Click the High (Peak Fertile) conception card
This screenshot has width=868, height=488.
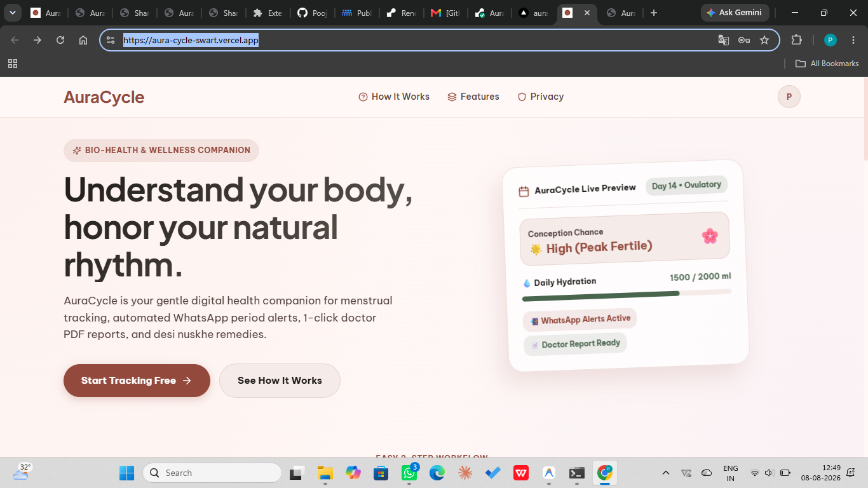(x=625, y=239)
